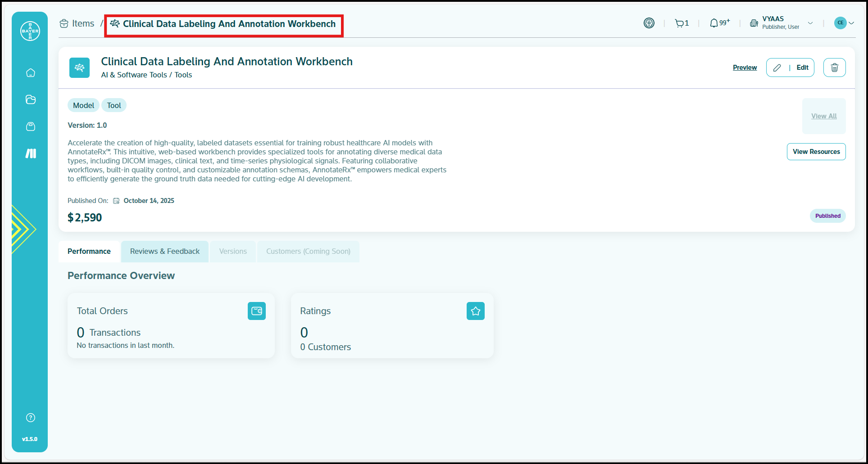The height and width of the screenshot is (464, 868).
Task: Expand the CE user avatar menu
Action: pos(844,23)
